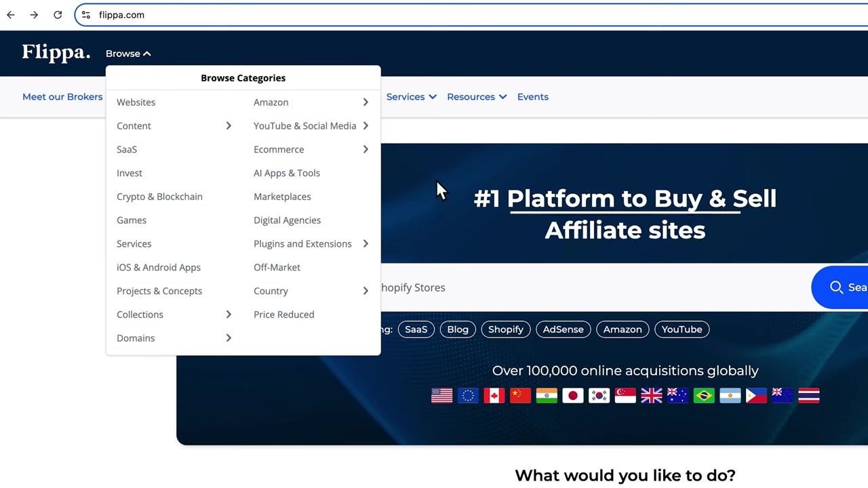Click the Australia flag icon
Viewport: 868px width, 488px height.
677,395
